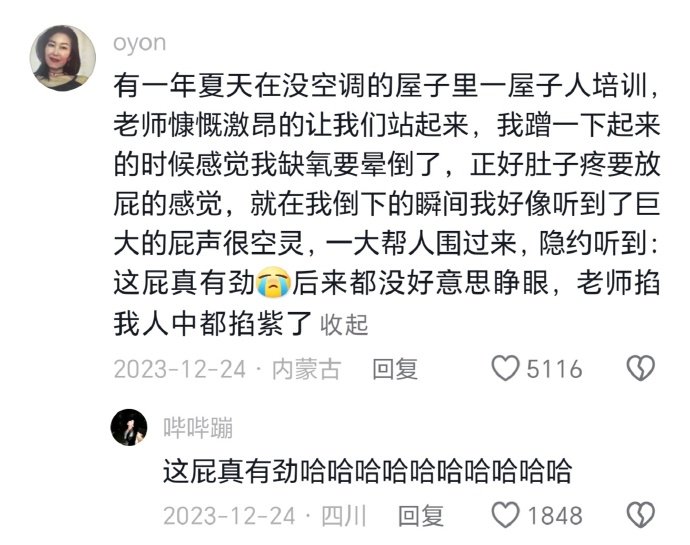Click the 2023-12-24 date on oyon's comment
Screen dimensions: 690x545
tap(180, 369)
